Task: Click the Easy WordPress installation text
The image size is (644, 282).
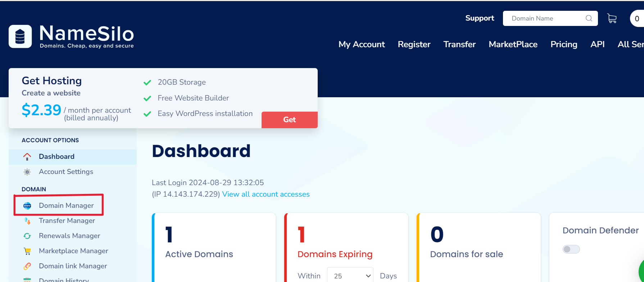Action: pyautogui.click(x=205, y=113)
